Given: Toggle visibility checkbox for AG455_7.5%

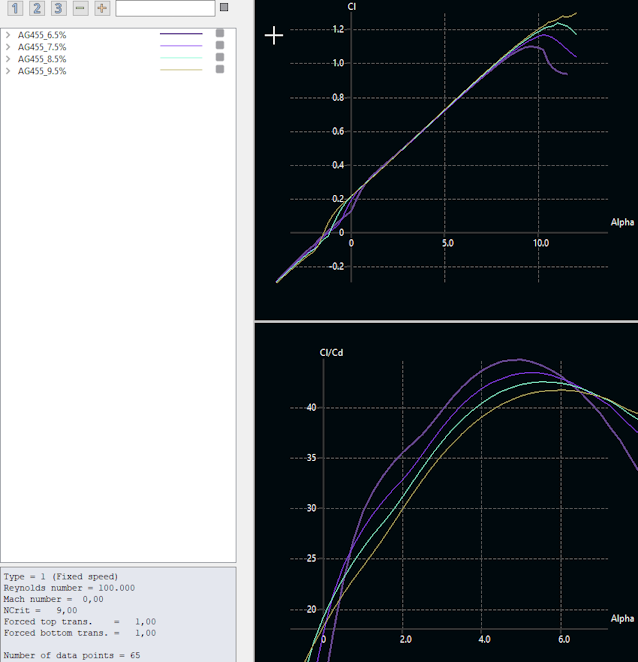Looking at the screenshot, I should [220, 45].
